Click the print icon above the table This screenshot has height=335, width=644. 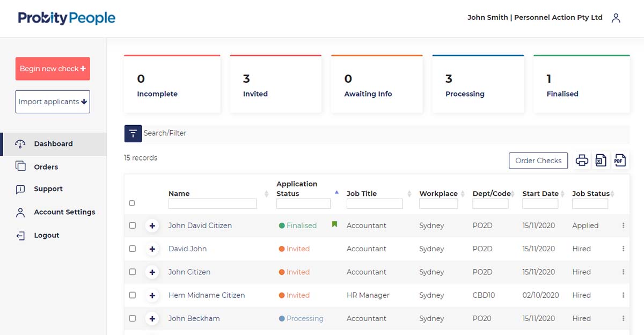(582, 160)
